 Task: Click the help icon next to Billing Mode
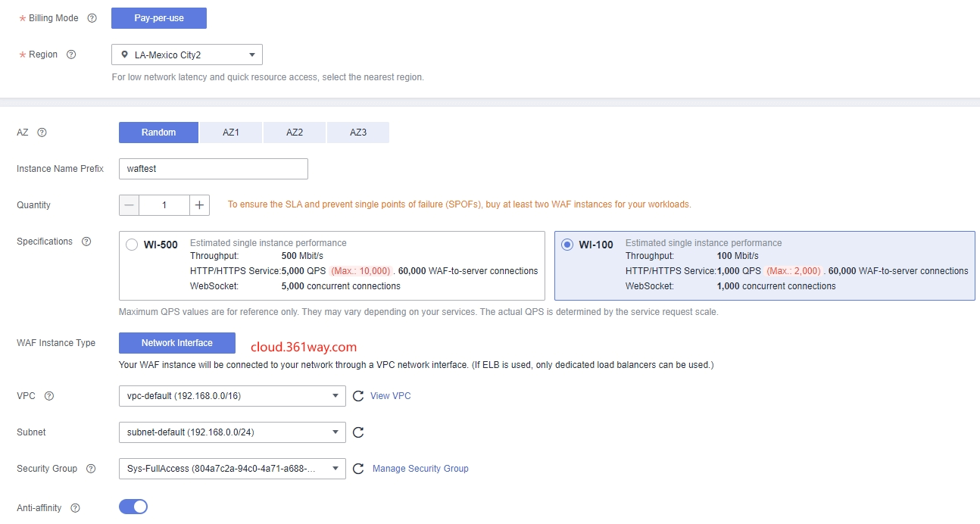pyautogui.click(x=92, y=17)
